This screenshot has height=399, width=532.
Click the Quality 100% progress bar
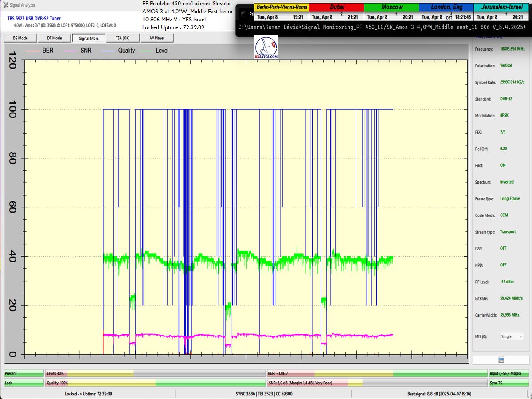tap(155, 383)
